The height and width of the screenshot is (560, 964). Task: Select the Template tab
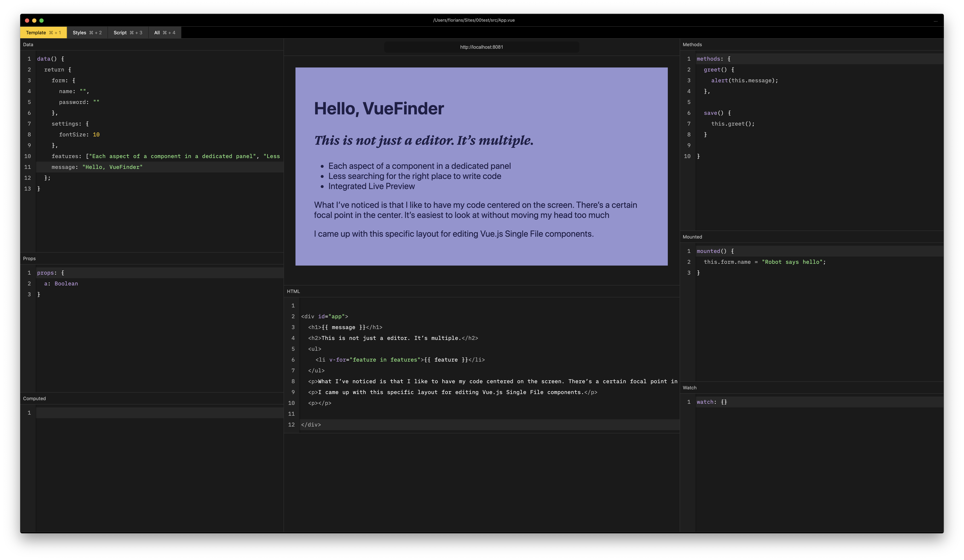pyautogui.click(x=43, y=33)
